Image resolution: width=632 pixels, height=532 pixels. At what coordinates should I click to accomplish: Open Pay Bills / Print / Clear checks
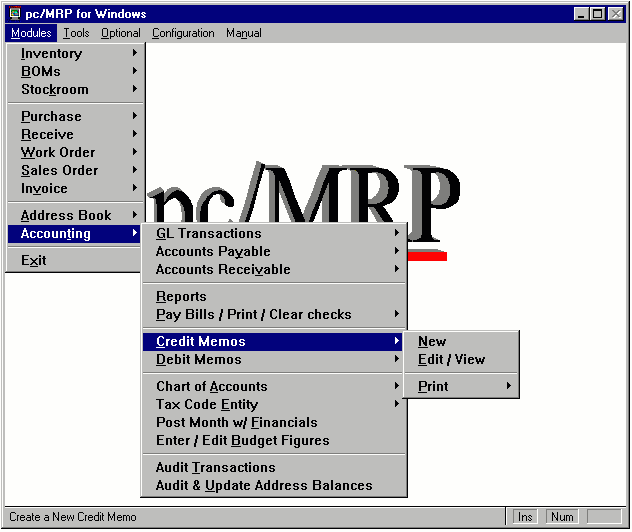[274, 314]
